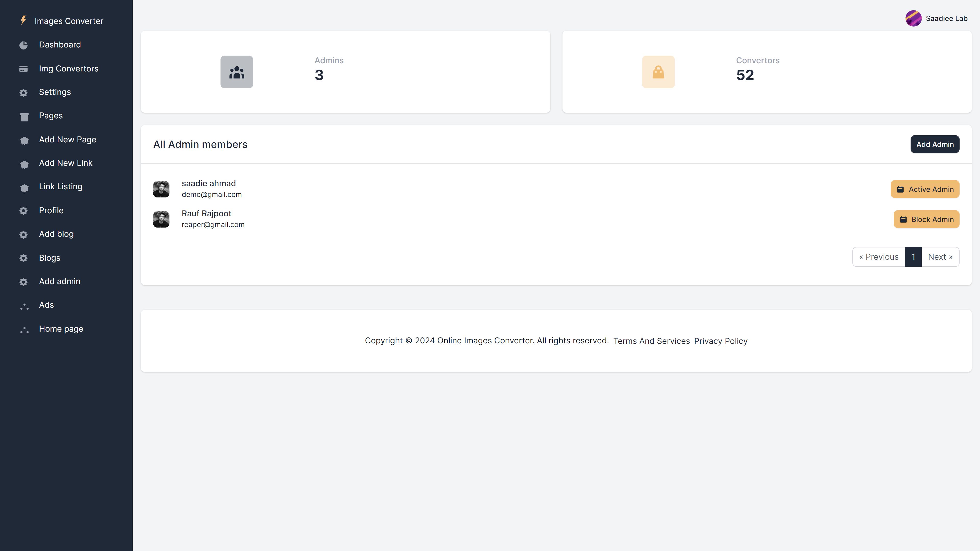Click Block Admin button for Rauf Rajpoot
This screenshot has height=551, width=980.
[x=926, y=219]
